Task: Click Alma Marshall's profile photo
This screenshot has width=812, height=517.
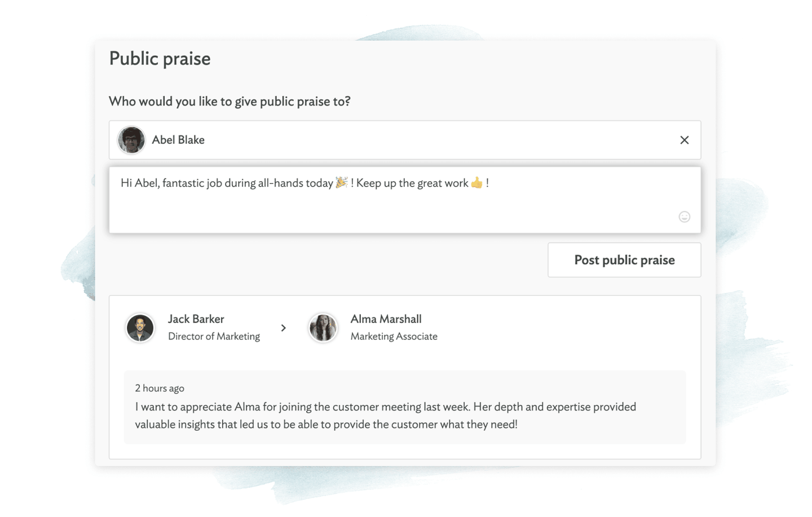Action: pos(323,328)
